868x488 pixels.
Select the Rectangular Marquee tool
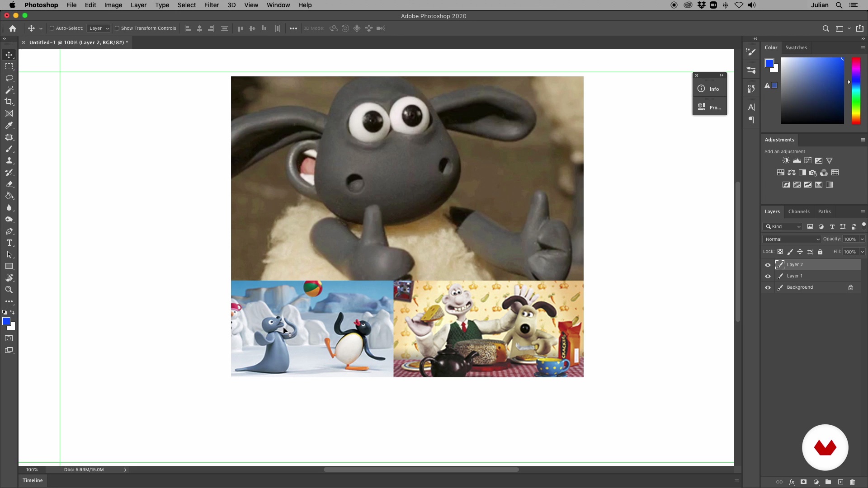[x=9, y=66]
